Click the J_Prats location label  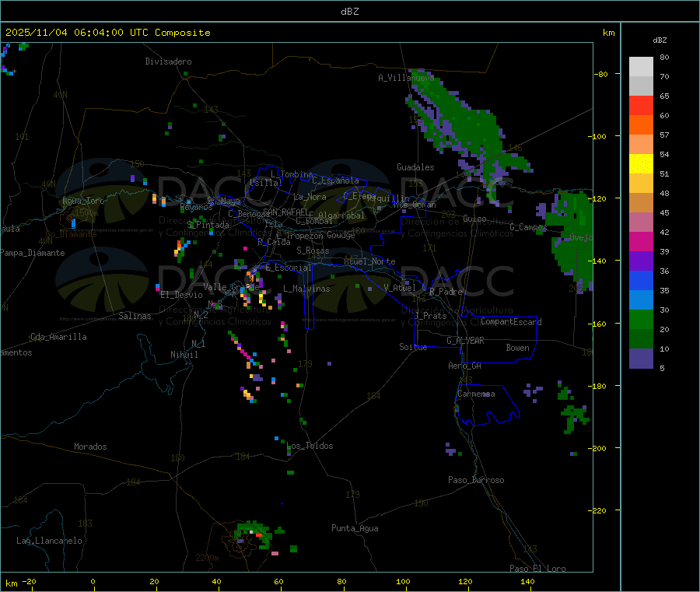tap(431, 315)
